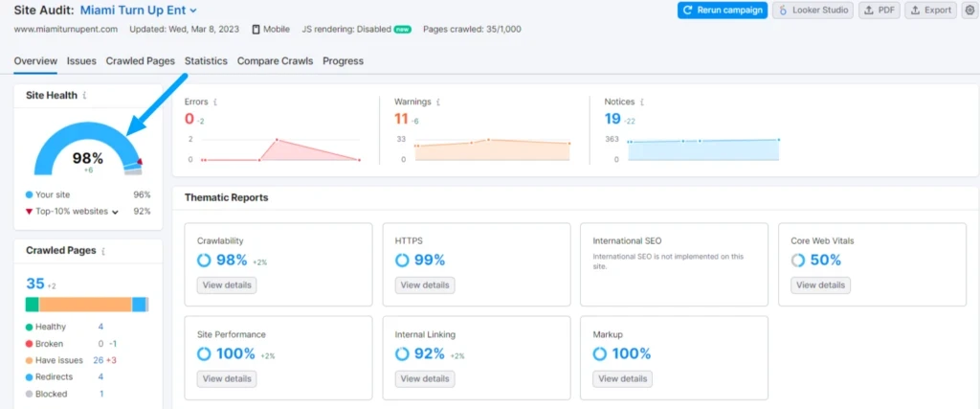This screenshot has height=409, width=980.
Task: Click the Site Performance donut icon
Action: [204, 354]
